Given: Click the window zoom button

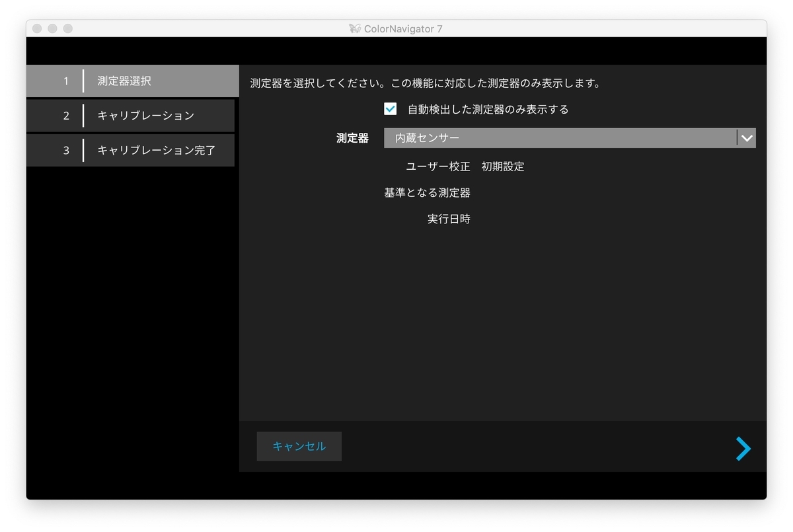Looking at the screenshot, I should click(67, 28).
